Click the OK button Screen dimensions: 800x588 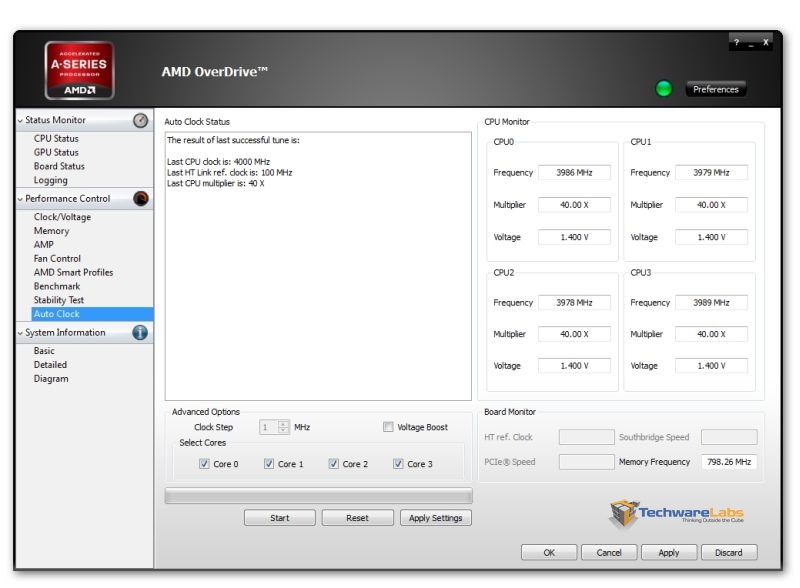pyautogui.click(x=549, y=552)
